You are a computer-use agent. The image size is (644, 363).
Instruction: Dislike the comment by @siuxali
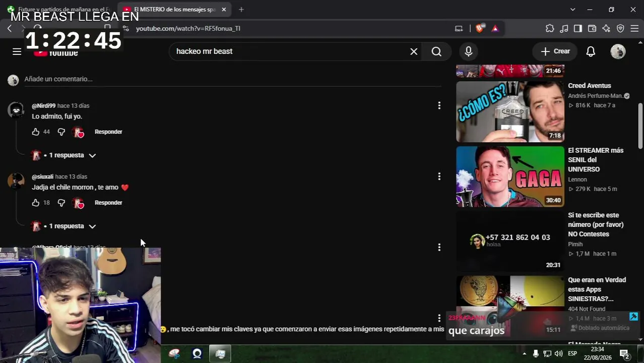click(61, 203)
